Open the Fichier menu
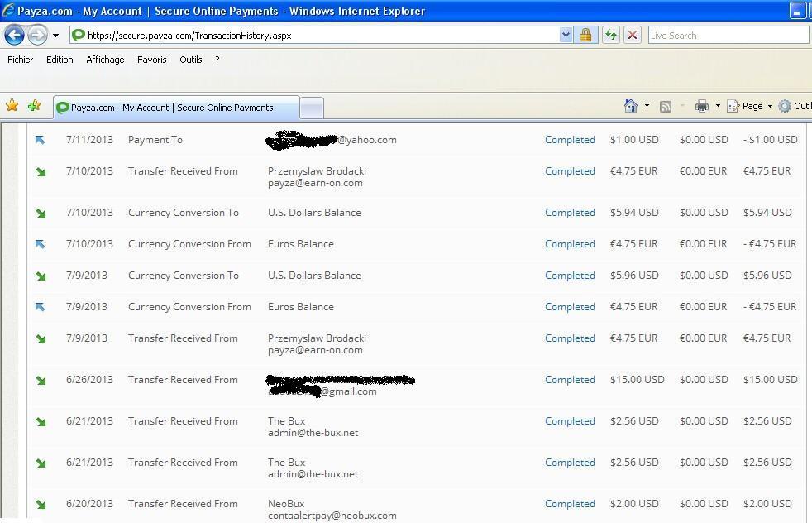Viewport: 812px width, 523px height. click(20, 60)
